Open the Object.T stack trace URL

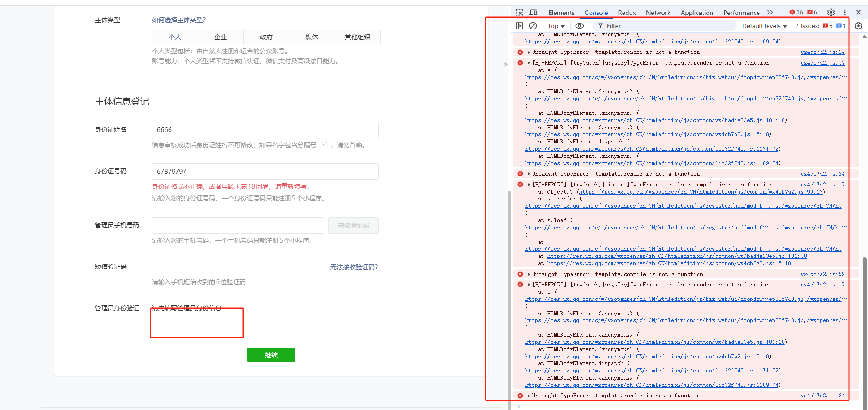coord(701,192)
